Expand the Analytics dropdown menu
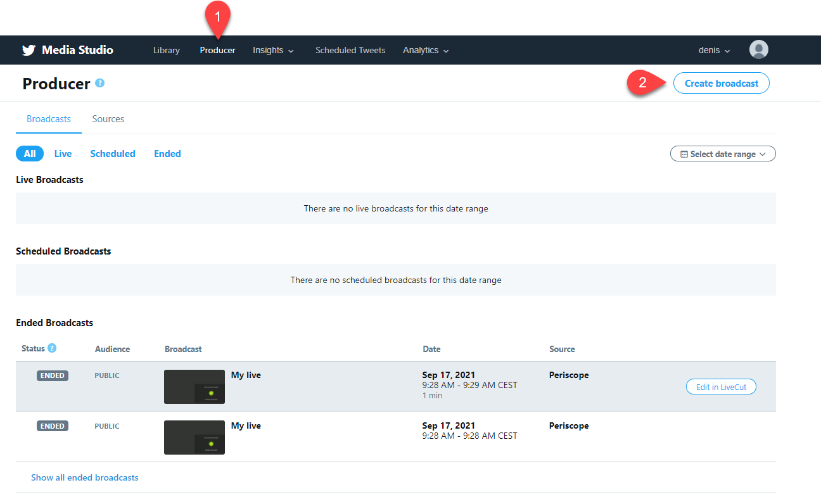Image resolution: width=821 pixels, height=504 pixels. click(x=426, y=50)
